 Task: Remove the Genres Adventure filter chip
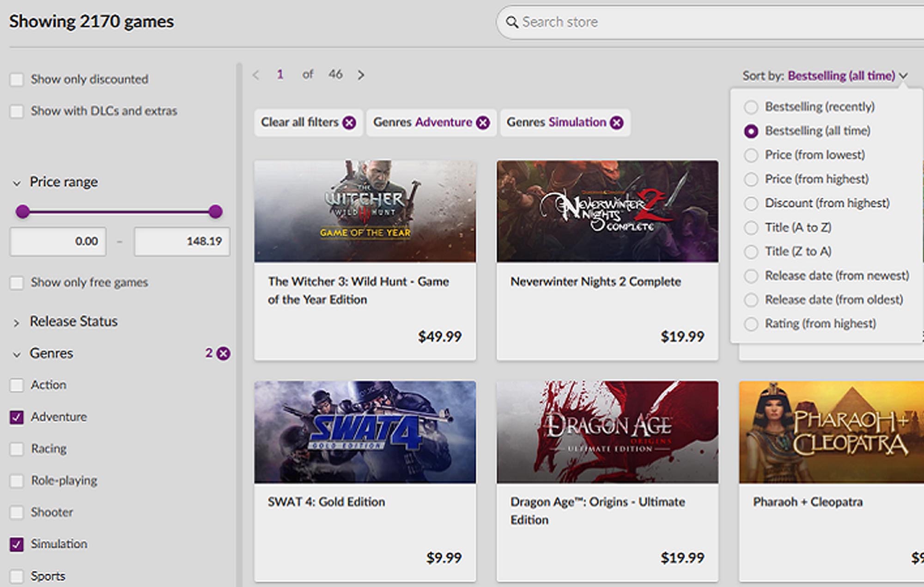[483, 122]
